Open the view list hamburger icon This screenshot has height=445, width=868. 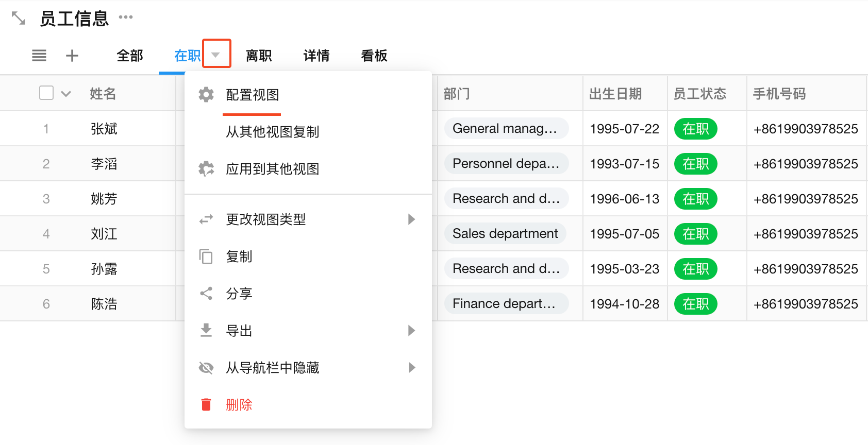[x=39, y=56]
